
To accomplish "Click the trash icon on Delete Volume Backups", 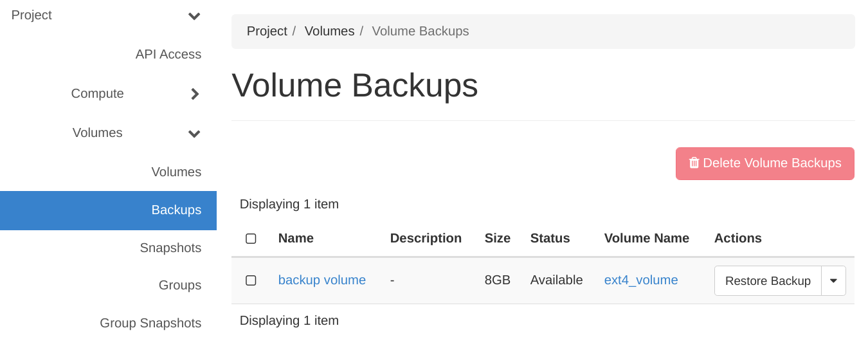I will (x=694, y=163).
